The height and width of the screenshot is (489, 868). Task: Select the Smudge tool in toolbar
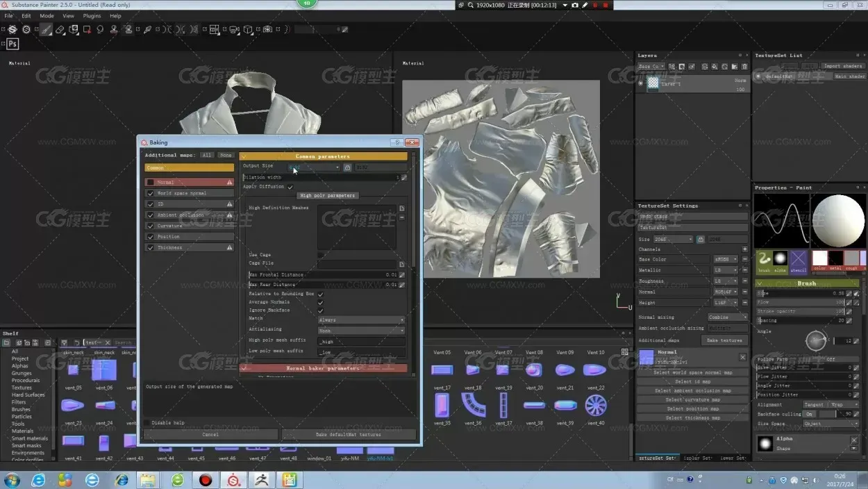(x=101, y=30)
